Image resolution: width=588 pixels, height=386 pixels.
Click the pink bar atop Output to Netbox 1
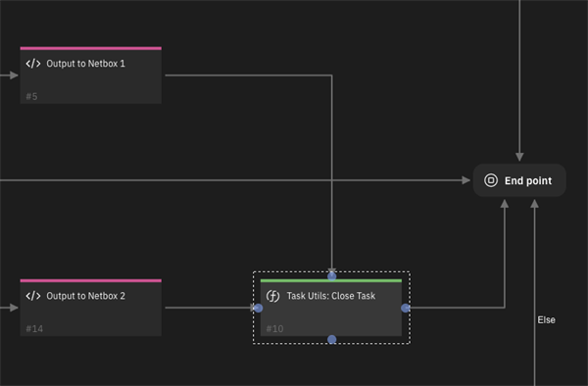coord(91,48)
